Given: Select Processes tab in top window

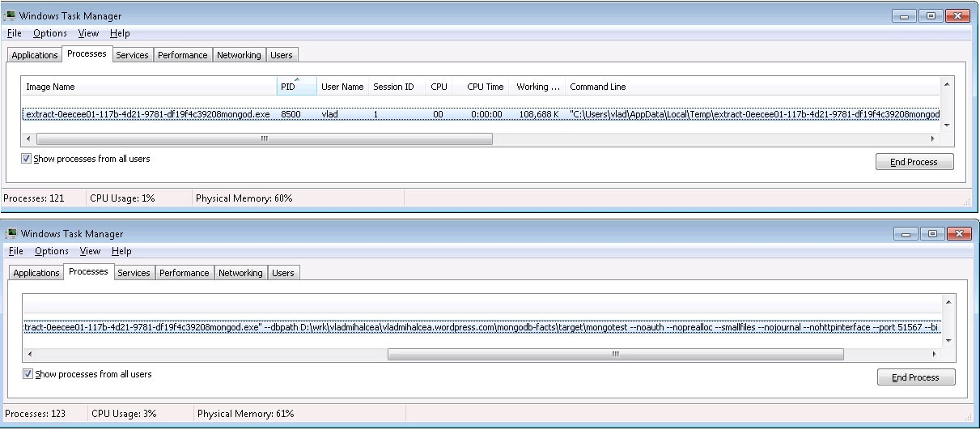Looking at the screenshot, I should 87,53.
